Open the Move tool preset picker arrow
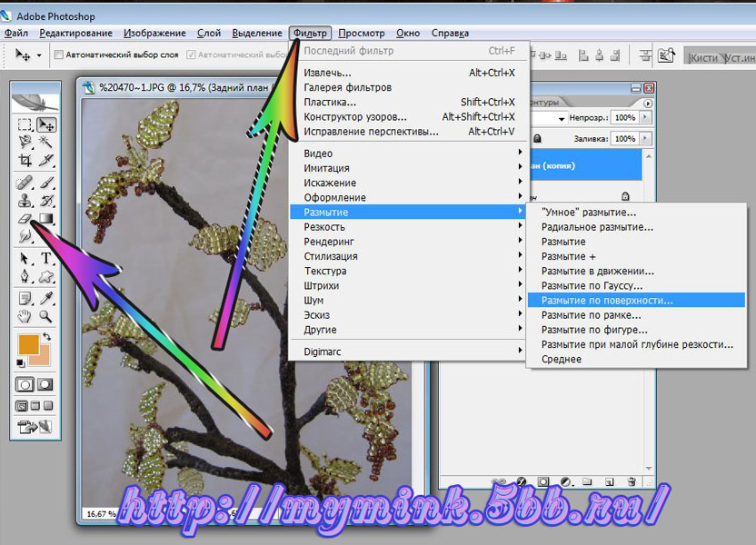Image resolution: width=756 pixels, height=545 pixels. (x=39, y=54)
